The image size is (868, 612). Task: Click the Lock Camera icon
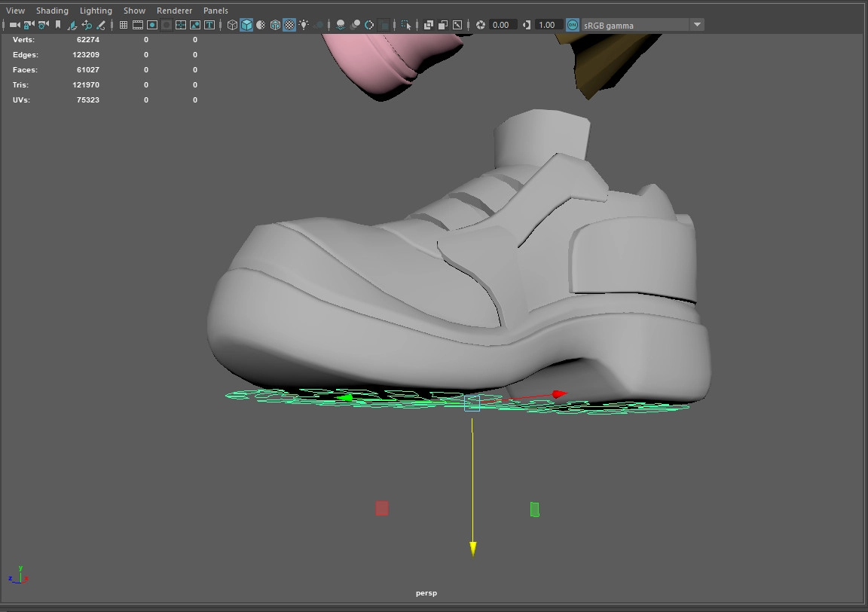pyautogui.click(x=29, y=25)
